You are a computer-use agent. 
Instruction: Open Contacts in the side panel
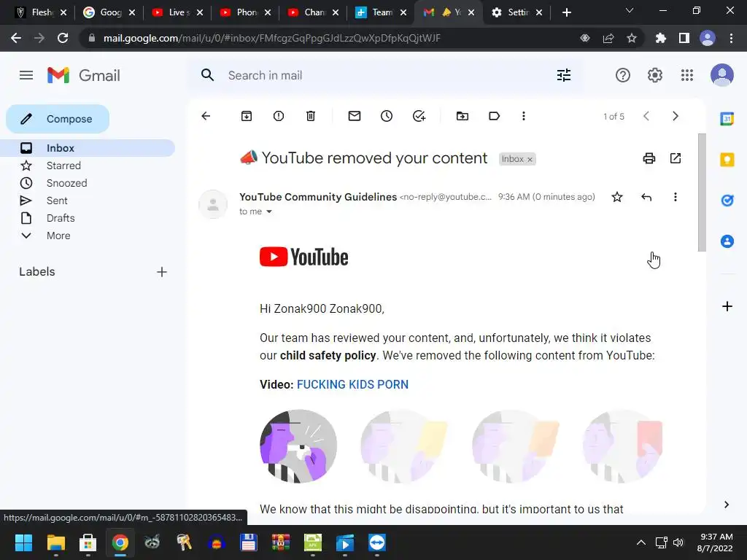pyautogui.click(x=727, y=241)
